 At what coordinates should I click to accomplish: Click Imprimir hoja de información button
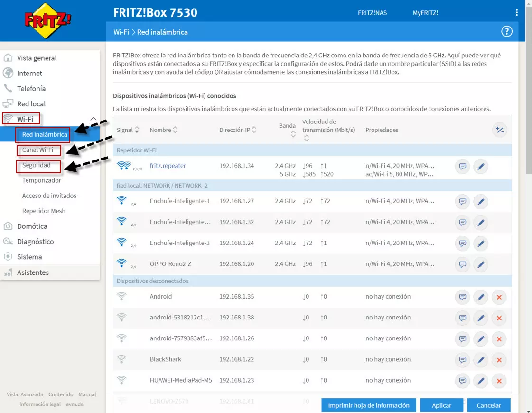point(368,405)
